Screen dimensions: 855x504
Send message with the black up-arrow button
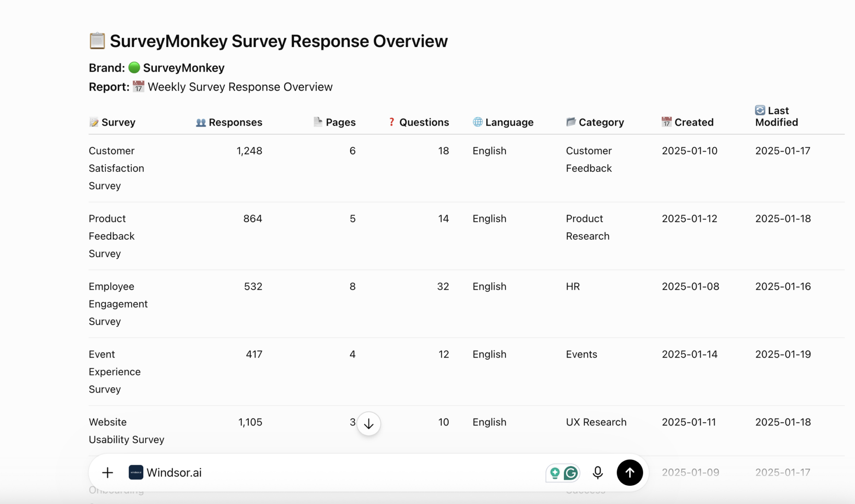pos(630,472)
